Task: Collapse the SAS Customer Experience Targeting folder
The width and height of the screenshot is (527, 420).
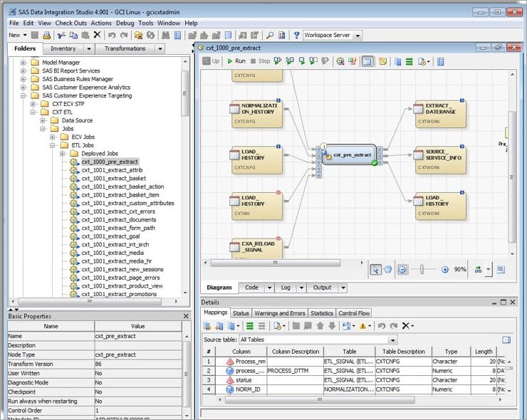Action: (23, 96)
